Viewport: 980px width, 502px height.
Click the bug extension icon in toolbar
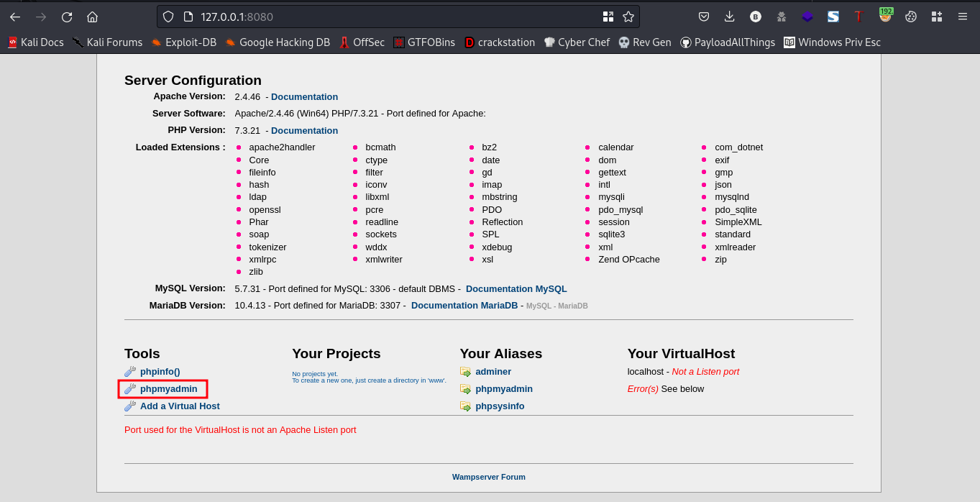coord(782,17)
